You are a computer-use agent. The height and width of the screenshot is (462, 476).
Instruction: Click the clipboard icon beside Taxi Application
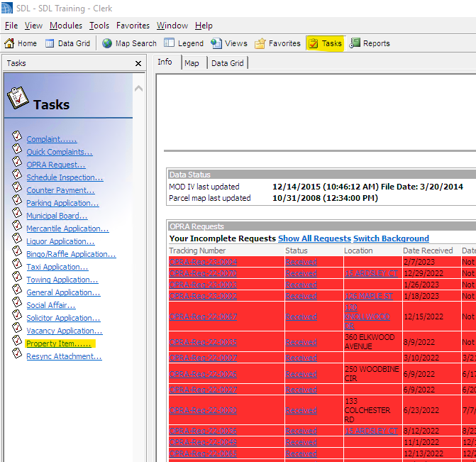[x=17, y=263]
